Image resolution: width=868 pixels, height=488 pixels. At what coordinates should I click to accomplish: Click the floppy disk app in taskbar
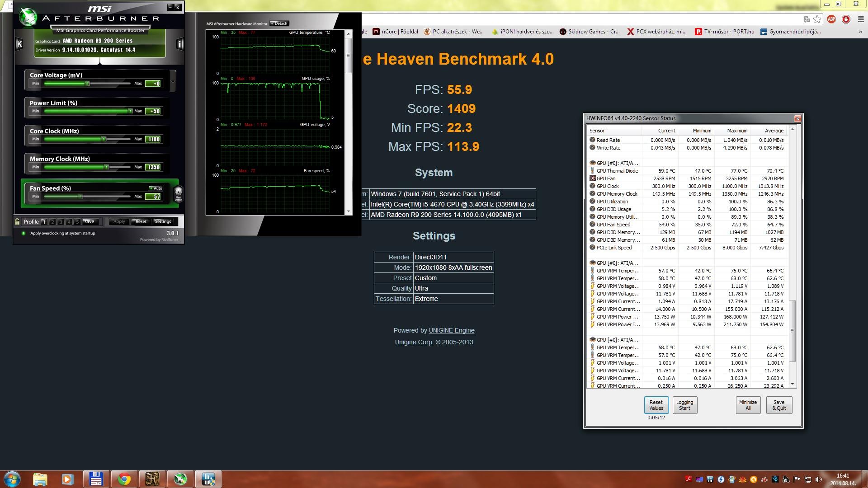point(96,479)
